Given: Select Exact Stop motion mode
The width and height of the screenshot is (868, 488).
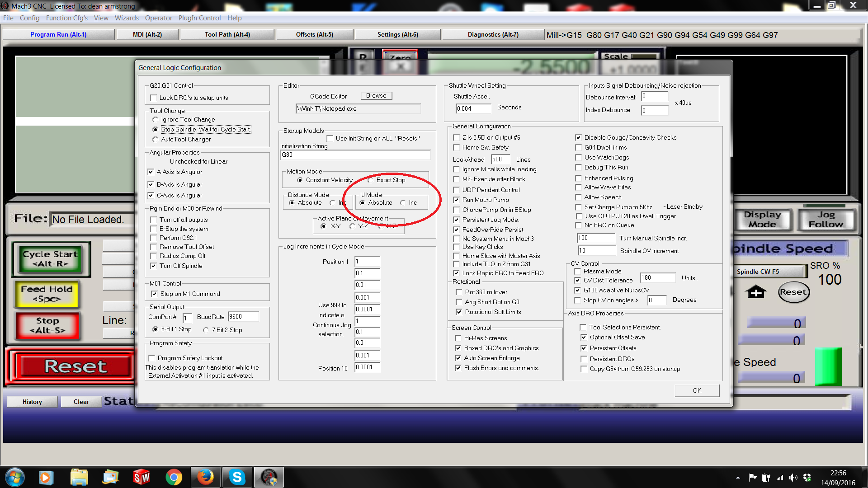Looking at the screenshot, I should [371, 180].
